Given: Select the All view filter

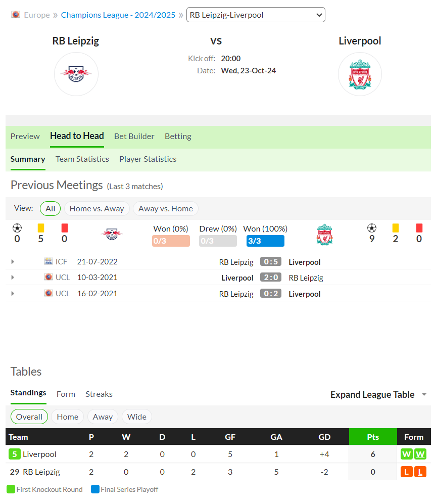Looking at the screenshot, I should [x=50, y=209].
